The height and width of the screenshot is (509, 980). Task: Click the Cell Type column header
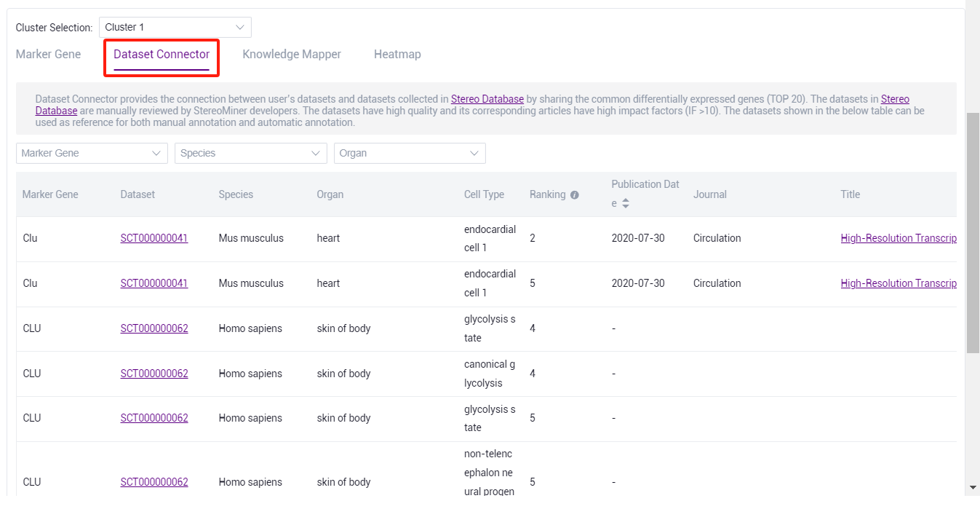[484, 194]
